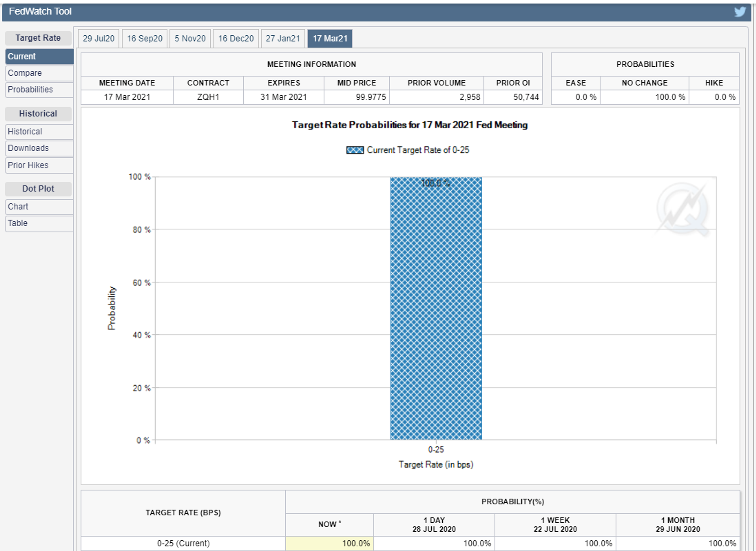
Task: Select the 27 Jan21 meeting tab
Action: (x=283, y=38)
